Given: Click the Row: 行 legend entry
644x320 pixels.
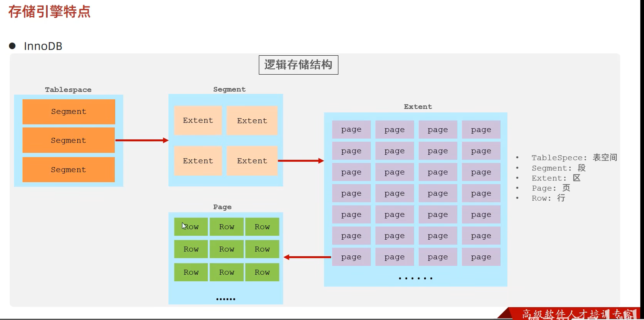Looking at the screenshot, I should coord(548,198).
